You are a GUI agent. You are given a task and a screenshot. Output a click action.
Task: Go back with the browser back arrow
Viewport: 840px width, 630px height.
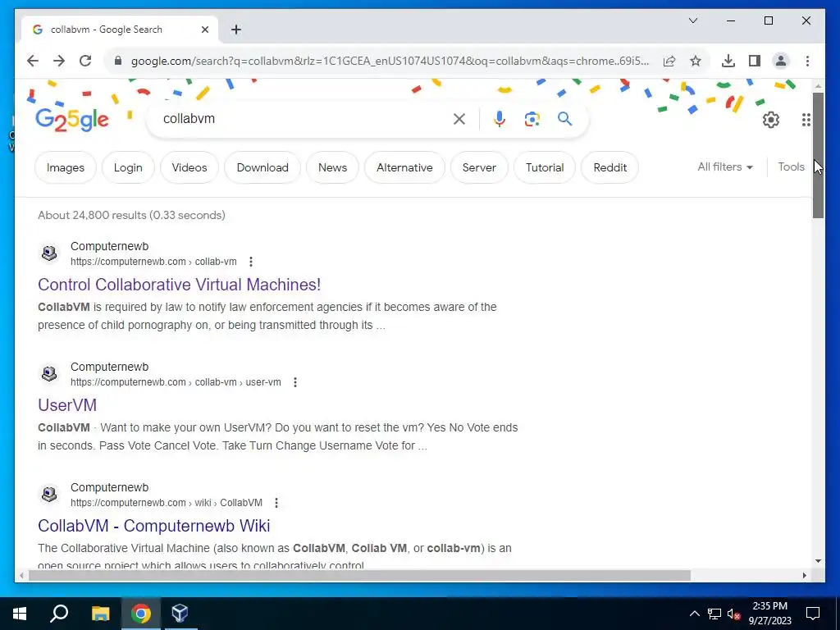[33, 61]
